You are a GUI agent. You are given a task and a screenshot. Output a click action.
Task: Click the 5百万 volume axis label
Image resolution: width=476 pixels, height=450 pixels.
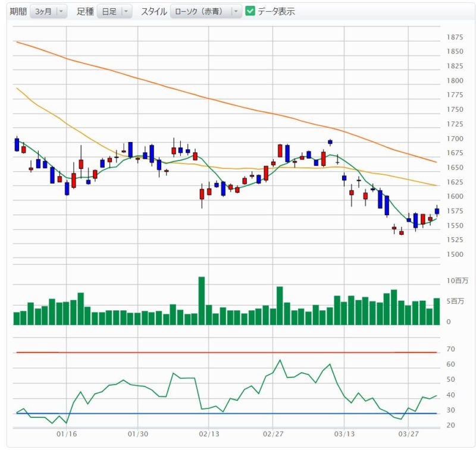click(455, 301)
